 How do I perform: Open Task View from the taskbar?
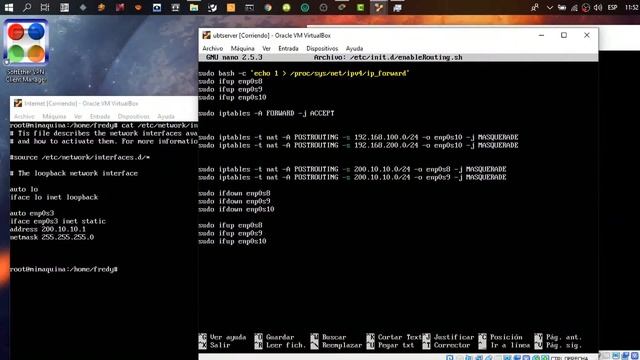[x=45, y=7]
